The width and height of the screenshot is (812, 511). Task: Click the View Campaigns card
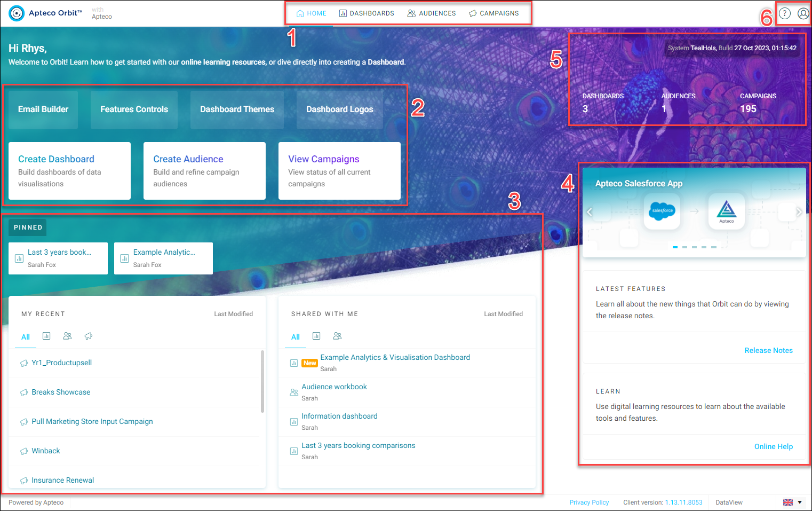point(339,171)
